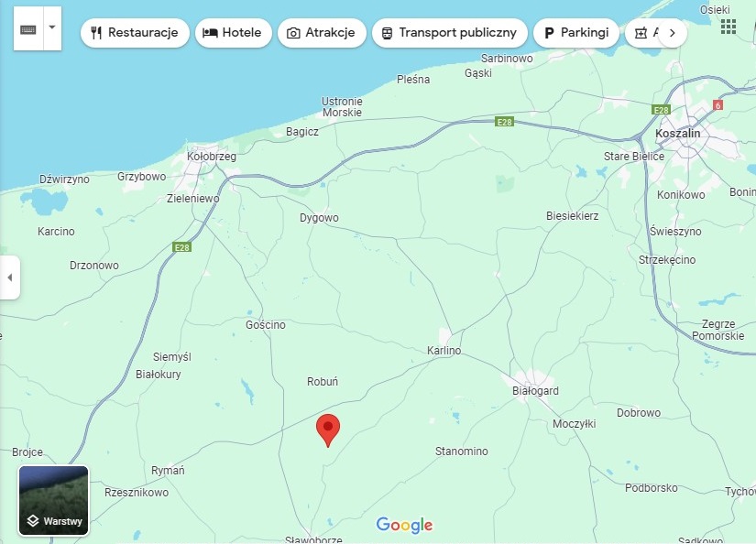Select the Parkingi filter chip
756x544 pixels.
[576, 33]
